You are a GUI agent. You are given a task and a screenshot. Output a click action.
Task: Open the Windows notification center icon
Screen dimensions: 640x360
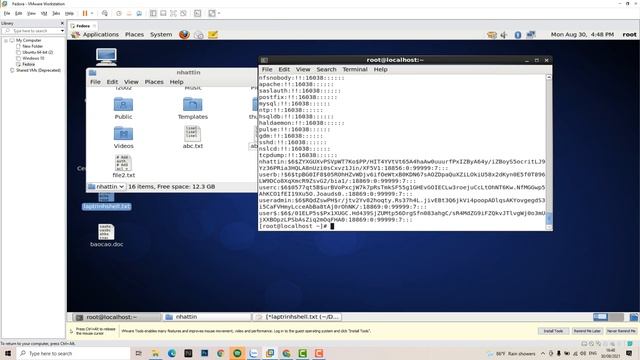629,353
